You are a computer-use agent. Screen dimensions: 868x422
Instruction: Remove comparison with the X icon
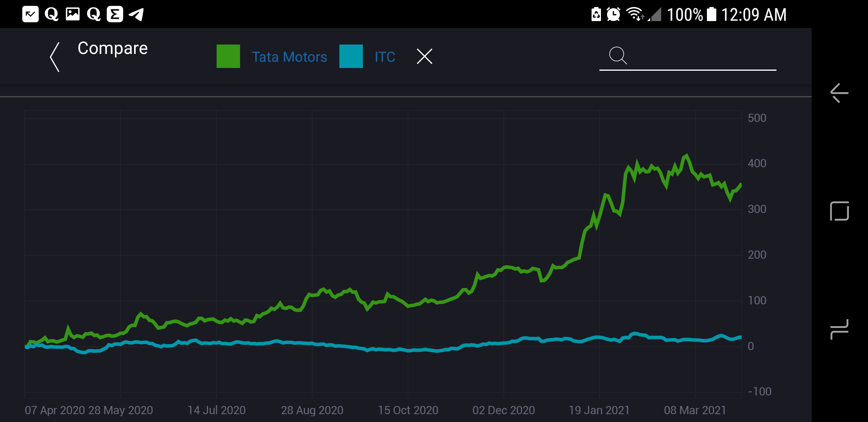(x=424, y=56)
